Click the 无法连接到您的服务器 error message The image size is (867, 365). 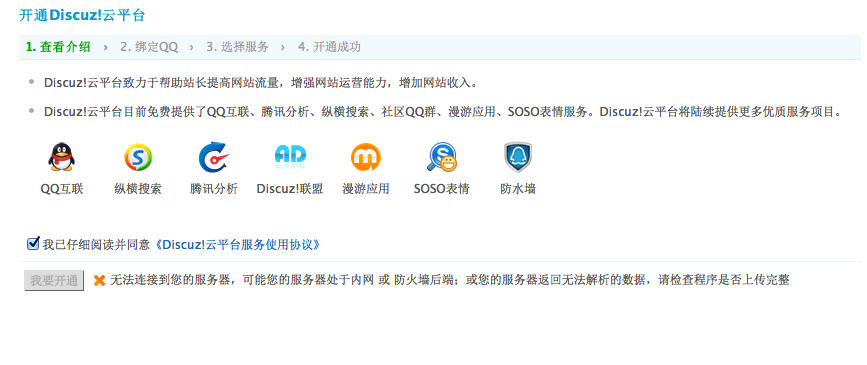tap(450, 280)
